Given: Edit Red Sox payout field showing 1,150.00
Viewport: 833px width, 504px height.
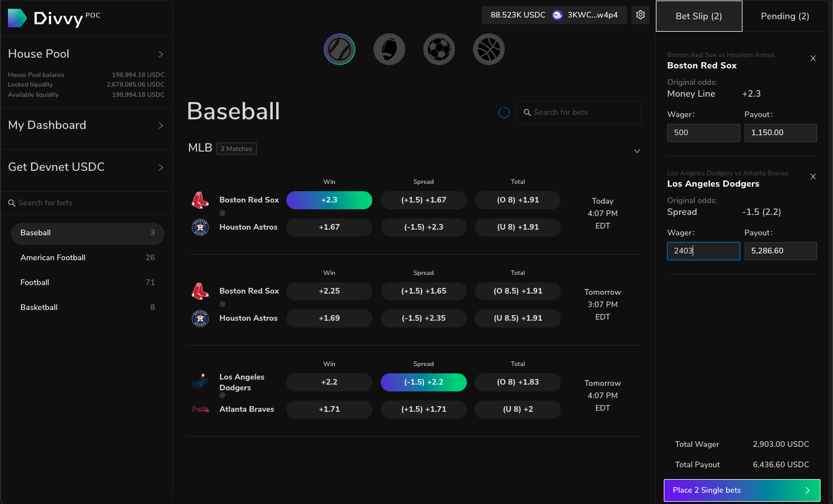Looking at the screenshot, I should tap(781, 133).
